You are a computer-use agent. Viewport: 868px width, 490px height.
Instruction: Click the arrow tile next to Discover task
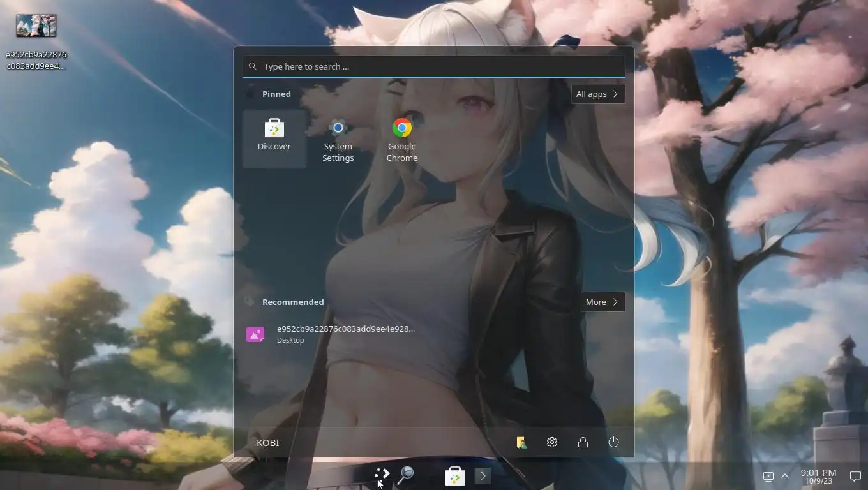click(483, 476)
